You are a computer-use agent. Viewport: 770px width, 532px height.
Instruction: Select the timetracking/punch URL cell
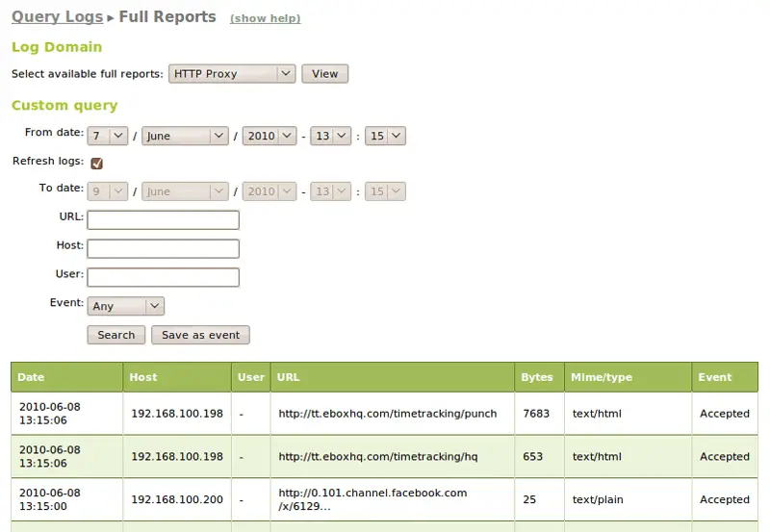pyautogui.click(x=393, y=414)
